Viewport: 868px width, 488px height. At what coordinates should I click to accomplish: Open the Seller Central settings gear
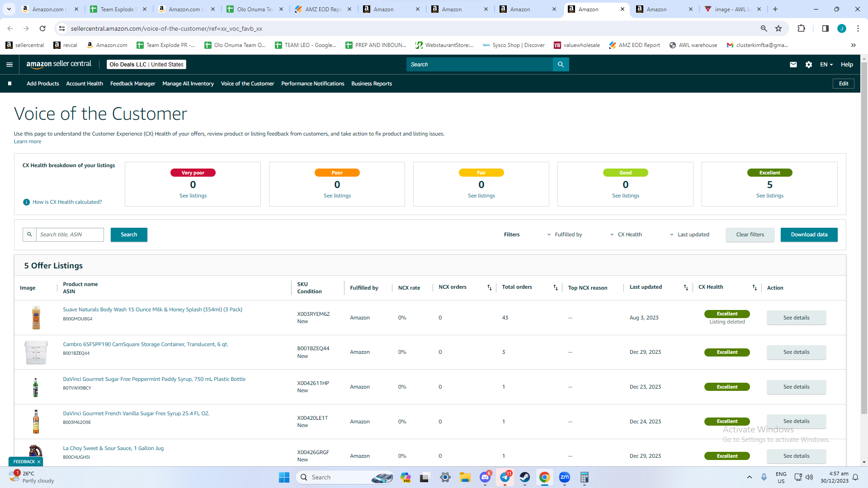coord(809,65)
